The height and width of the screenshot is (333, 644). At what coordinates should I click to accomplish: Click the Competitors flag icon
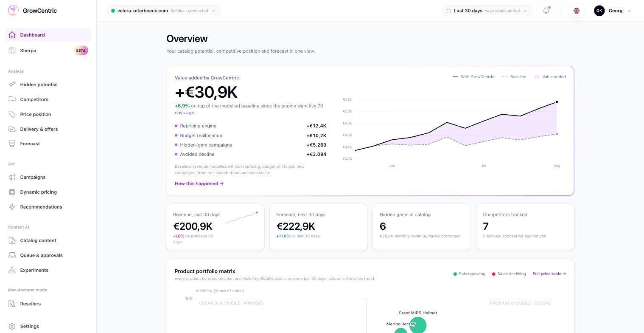(x=12, y=99)
